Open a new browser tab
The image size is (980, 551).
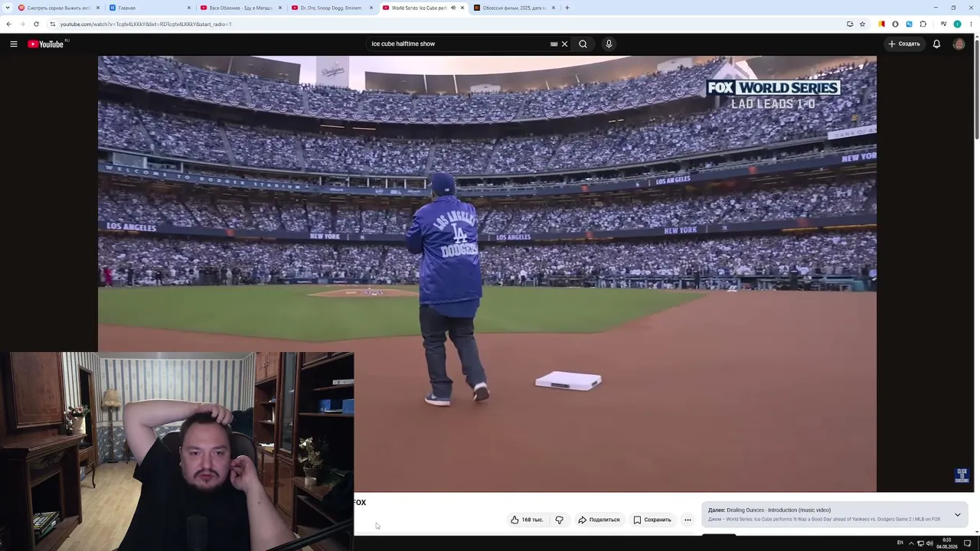[x=567, y=8]
